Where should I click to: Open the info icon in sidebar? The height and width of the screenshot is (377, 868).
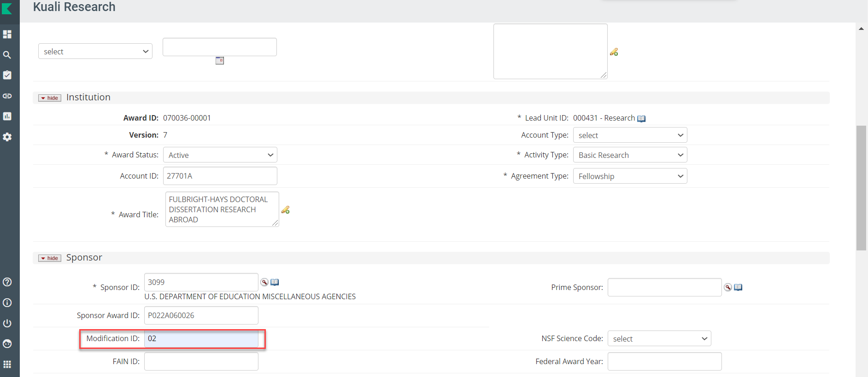tap(7, 302)
